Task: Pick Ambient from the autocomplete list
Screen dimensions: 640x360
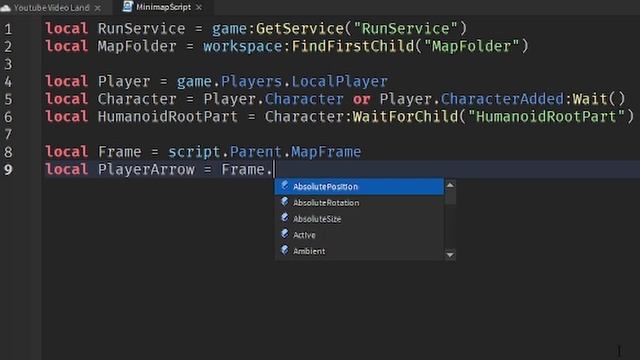Action: (x=359, y=251)
